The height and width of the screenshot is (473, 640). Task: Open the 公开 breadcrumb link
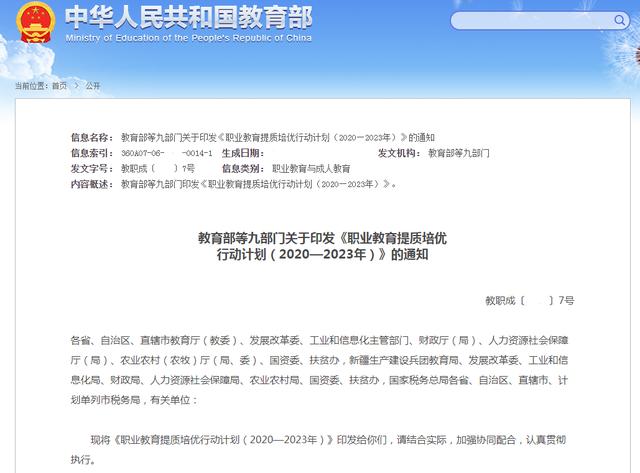(x=93, y=86)
